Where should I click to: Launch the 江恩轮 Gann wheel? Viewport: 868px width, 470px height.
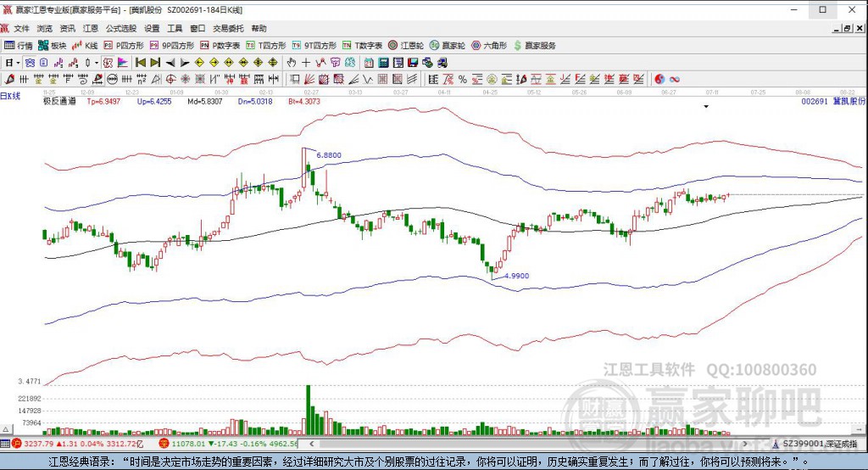pos(406,46)
